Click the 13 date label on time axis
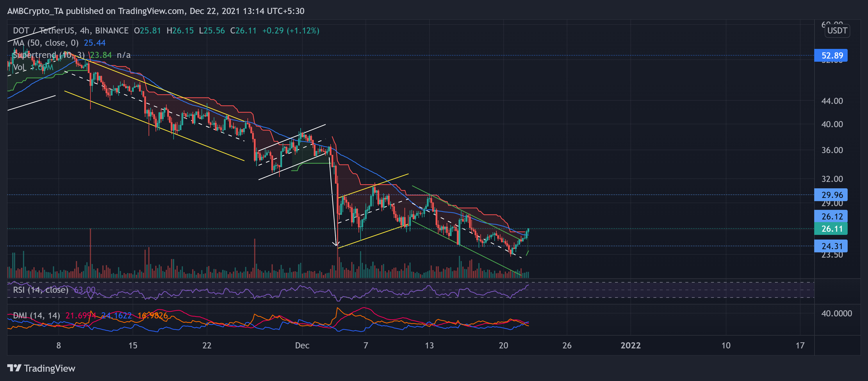The width and height of the screenshot is (868, 381). click(x=429, y=345)
